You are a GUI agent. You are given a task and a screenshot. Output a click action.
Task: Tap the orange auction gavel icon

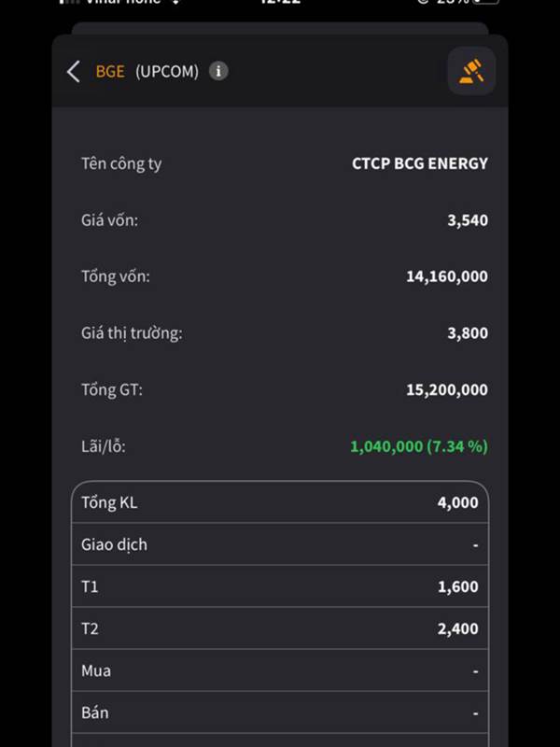click(471, 71)
